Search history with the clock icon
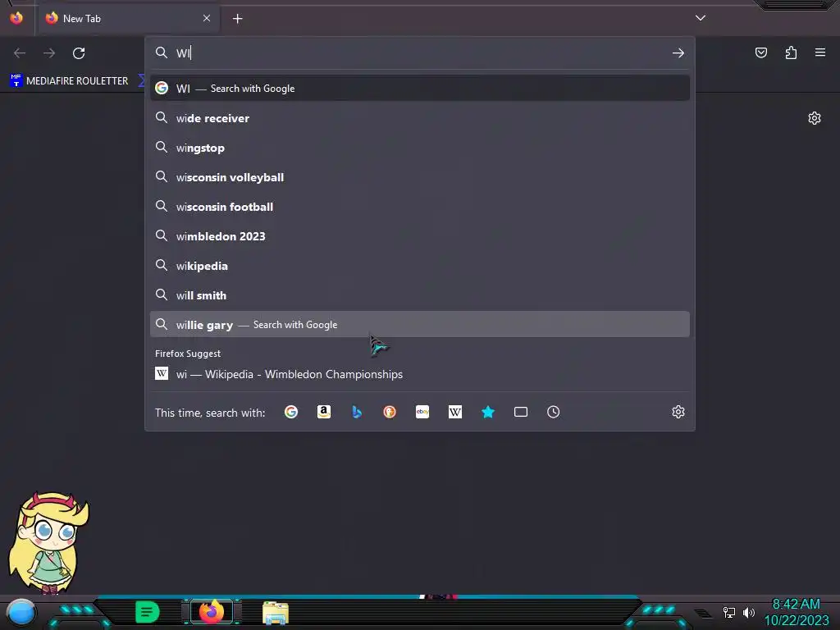 pos(554,412)
